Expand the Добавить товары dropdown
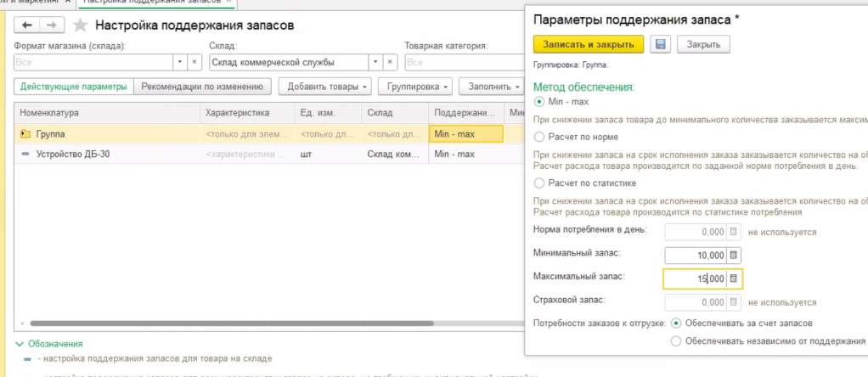The width and height of the screenshot is (868, 377). click(x=328, y=86)
